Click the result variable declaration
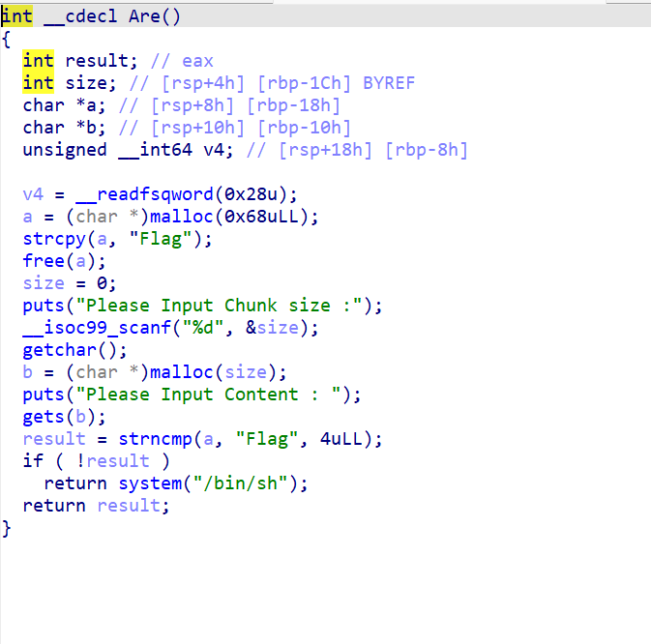This screenshot has height=644, width=651. pos(101,61)
